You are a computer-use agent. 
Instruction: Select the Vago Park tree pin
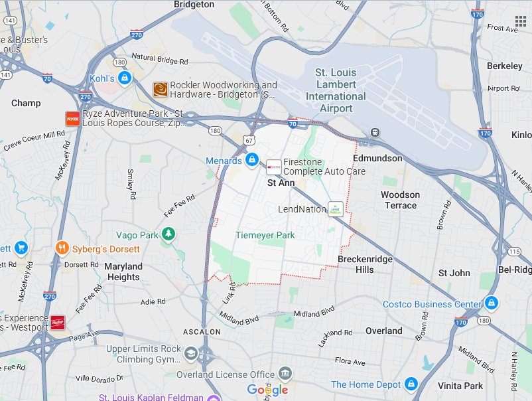click(168, 234)
